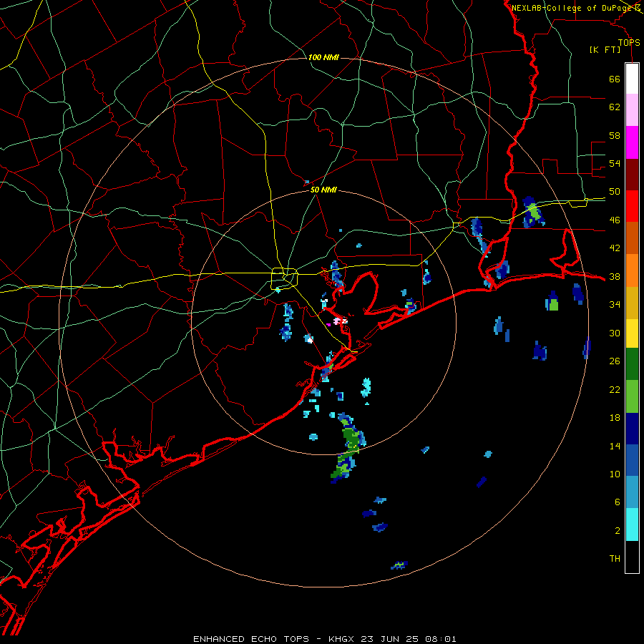Click legend value 22
Image resolution: width=644 pixels, height=644 pixels.
coord(615,390)
